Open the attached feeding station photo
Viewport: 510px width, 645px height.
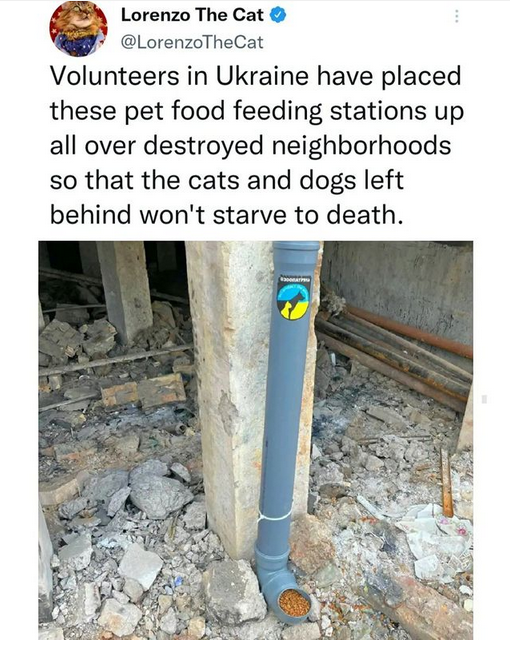(255, 440)
